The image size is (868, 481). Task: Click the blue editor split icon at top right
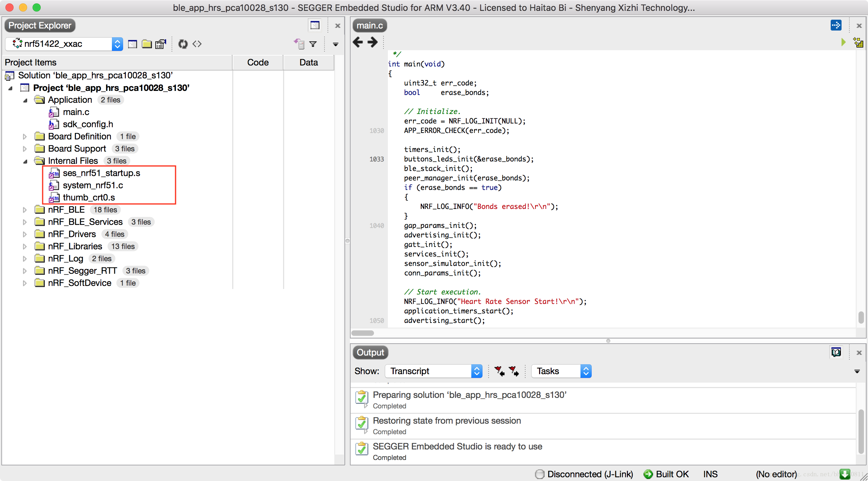(836, 25)
